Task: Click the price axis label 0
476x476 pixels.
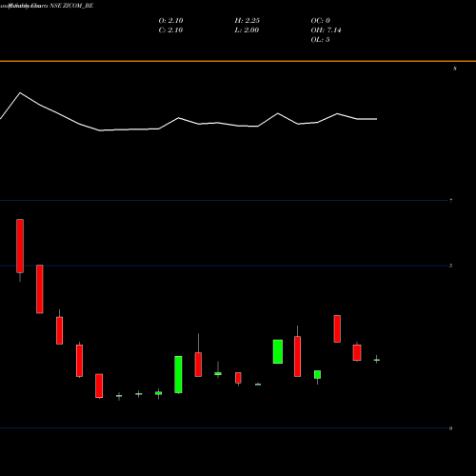Action: tap(450, 428)
